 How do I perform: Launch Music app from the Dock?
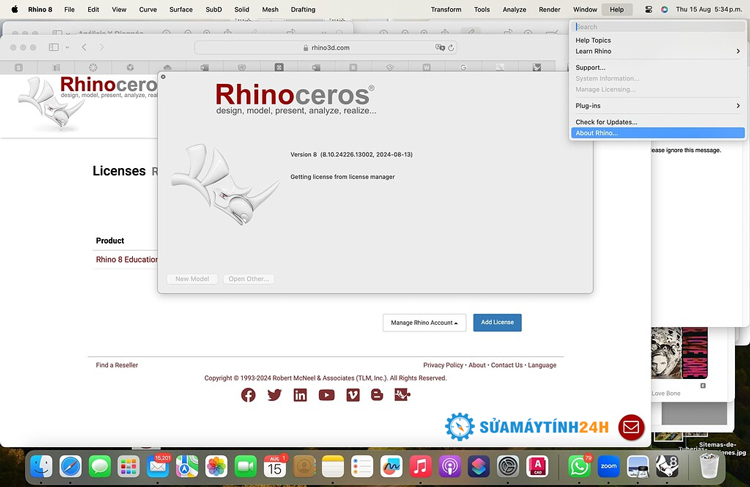click(x=420, y=466)
